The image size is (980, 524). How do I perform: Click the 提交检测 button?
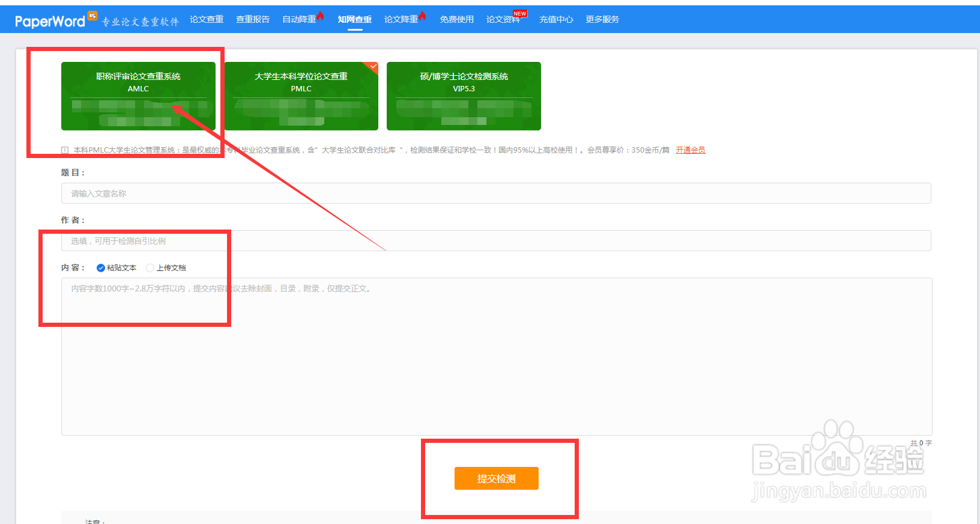[x=497, y=478]
